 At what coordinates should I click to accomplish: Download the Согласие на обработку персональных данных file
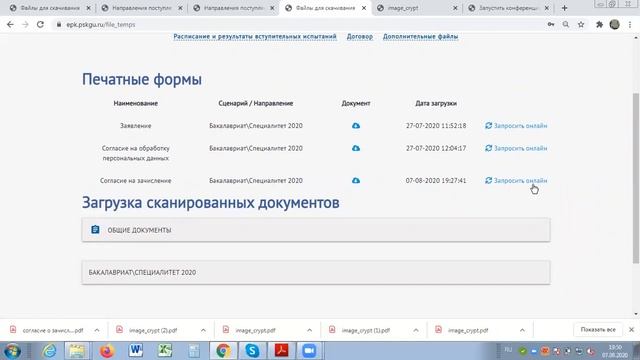[x=356, y=148]
